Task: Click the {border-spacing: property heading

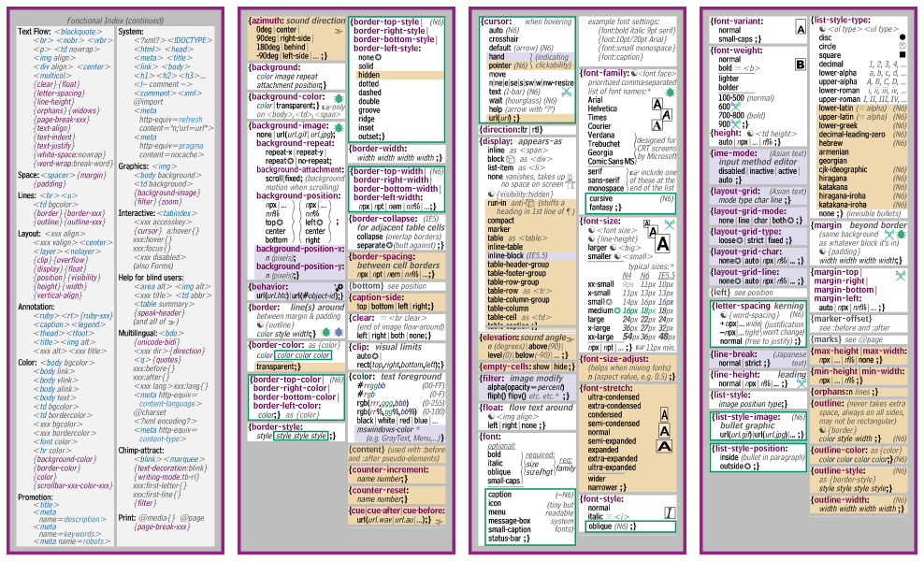Action: (383, 256)
